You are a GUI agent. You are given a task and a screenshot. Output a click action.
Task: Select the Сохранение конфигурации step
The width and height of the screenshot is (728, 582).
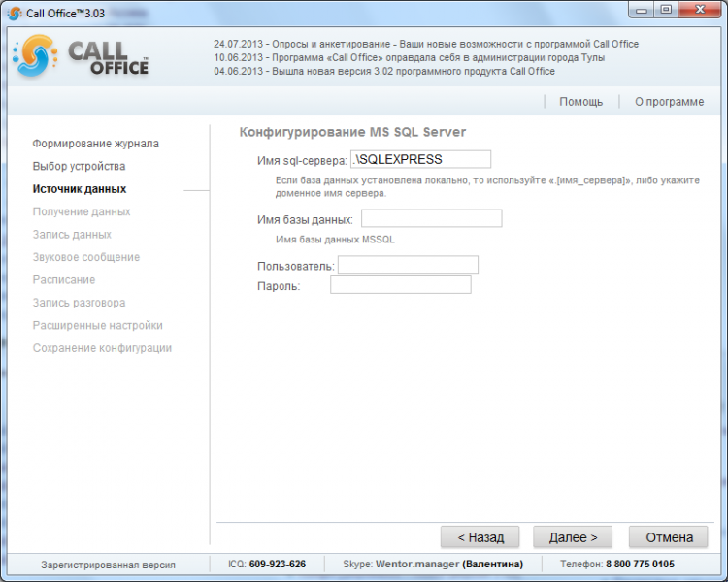tap(102, 348)
